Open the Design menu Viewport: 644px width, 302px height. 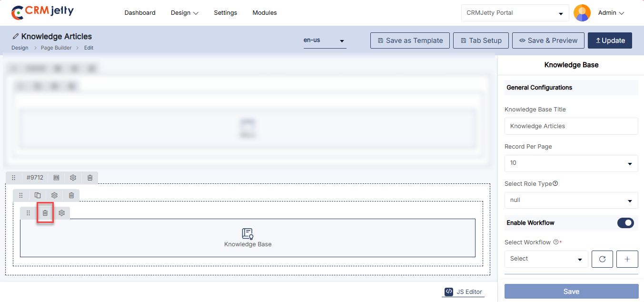[185, 13]
